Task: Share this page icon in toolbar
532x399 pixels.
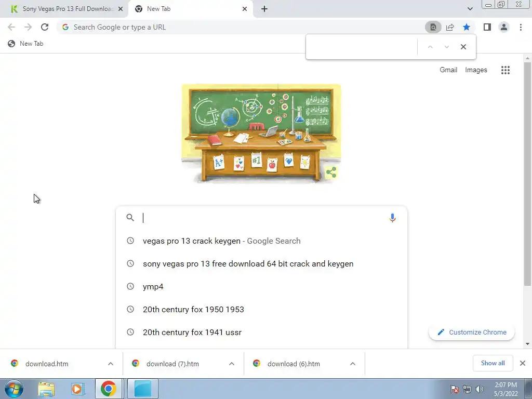Action: [450, 27]
